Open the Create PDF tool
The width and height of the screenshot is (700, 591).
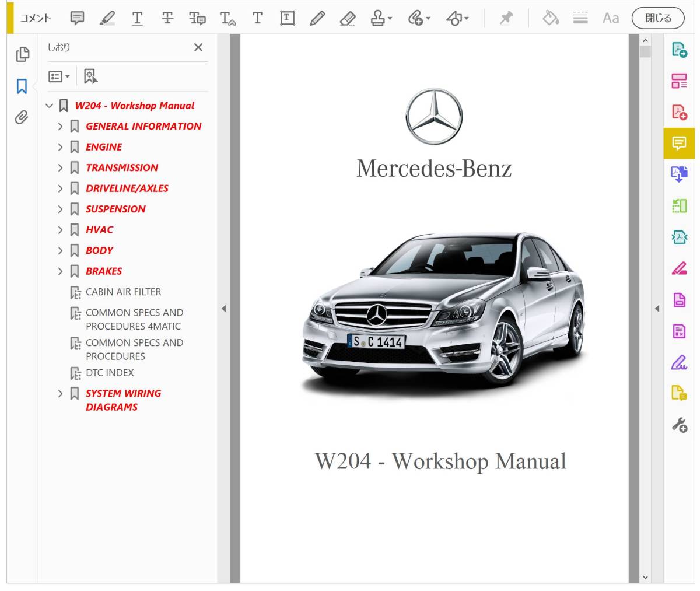(x=679, y=112)
